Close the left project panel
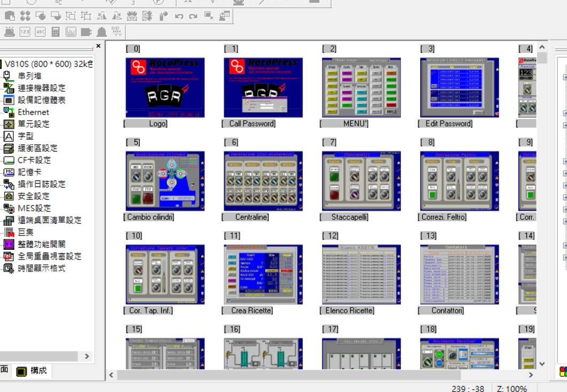567x392 pixels. tap(98, 46)
